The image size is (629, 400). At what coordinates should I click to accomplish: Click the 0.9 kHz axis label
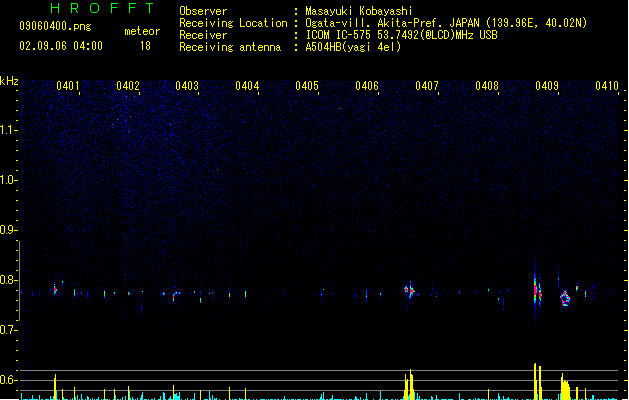[x=9, y=230]
